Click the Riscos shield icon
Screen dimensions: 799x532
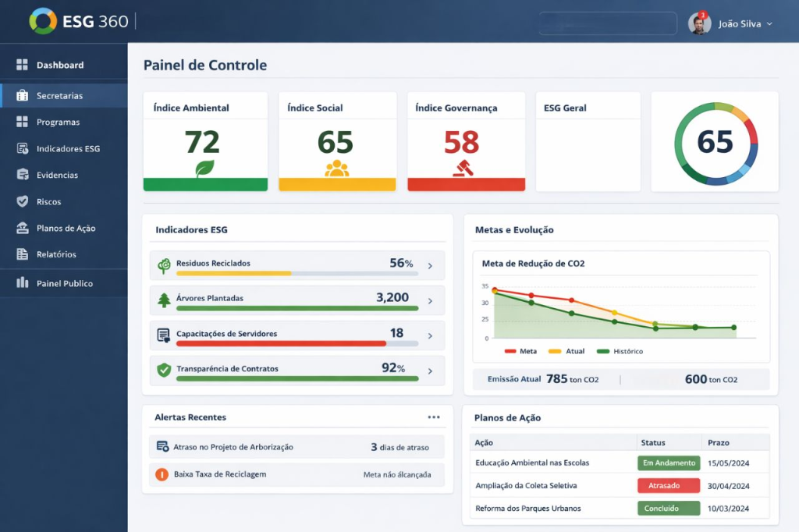[x=23, y=201]
